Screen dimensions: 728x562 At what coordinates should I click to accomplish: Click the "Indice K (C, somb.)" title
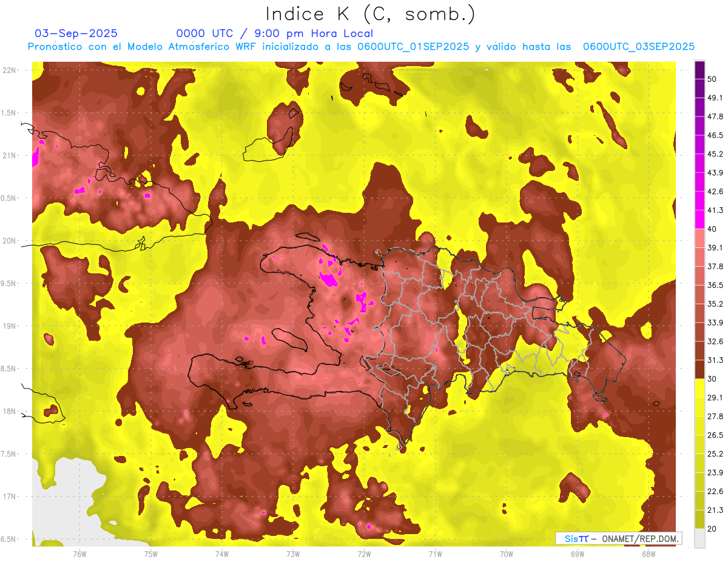[371, 14]
